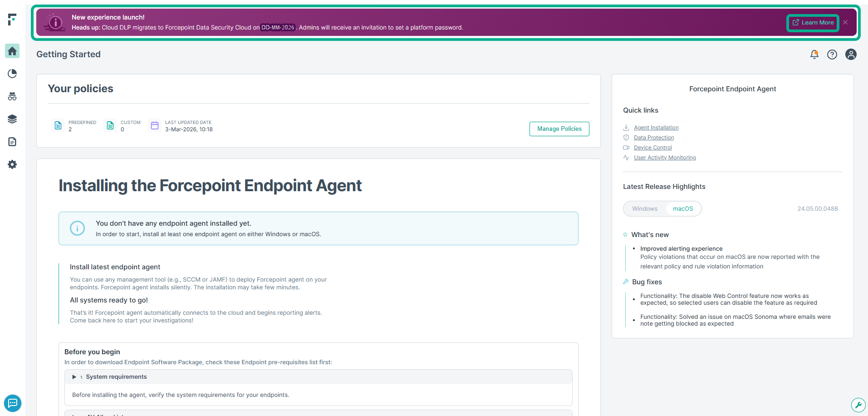This screenshot has width=868, height=416.
Task: Open the Device Control quick link
Action: click(652, 148)
